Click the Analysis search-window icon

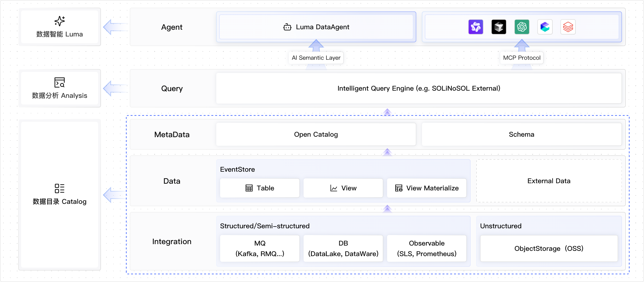click(60, 82)
